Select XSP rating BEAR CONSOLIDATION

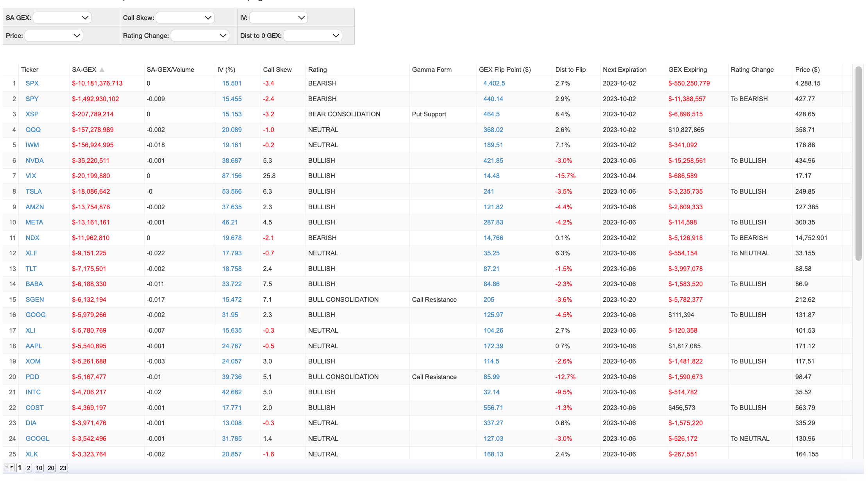(344, 114)
